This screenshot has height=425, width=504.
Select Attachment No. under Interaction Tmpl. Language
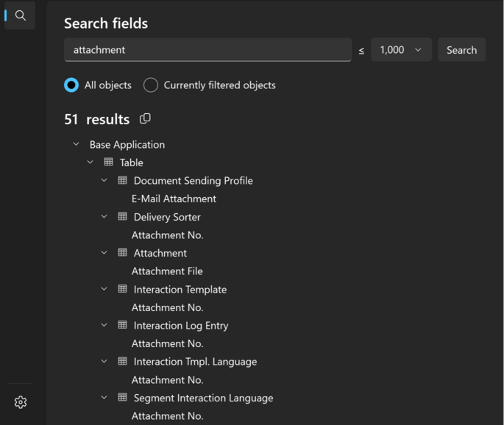click(168, 380)
